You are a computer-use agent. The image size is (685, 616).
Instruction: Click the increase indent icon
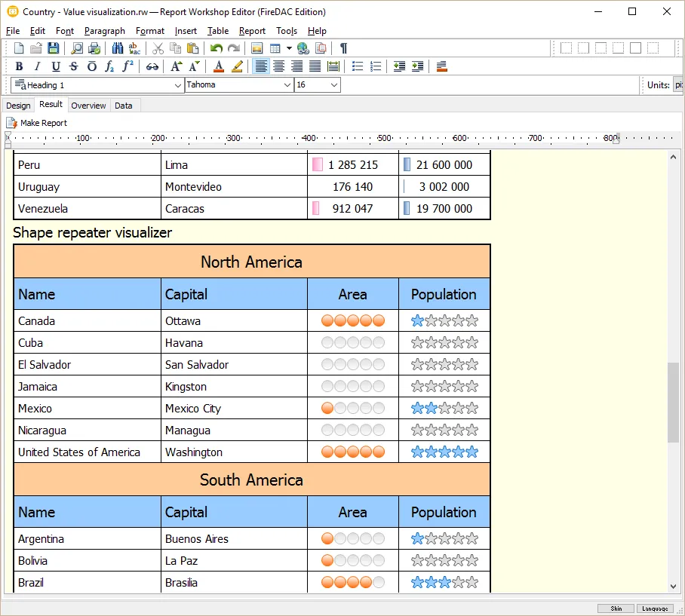coord(417,66)
